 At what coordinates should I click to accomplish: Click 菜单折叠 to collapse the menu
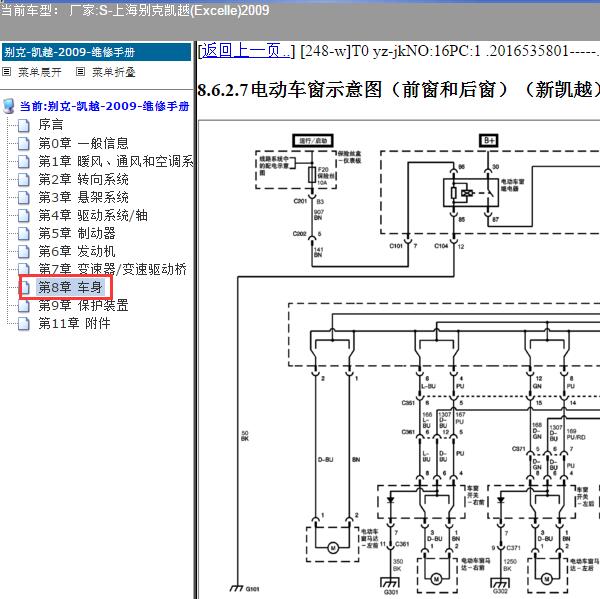[114, 72]
